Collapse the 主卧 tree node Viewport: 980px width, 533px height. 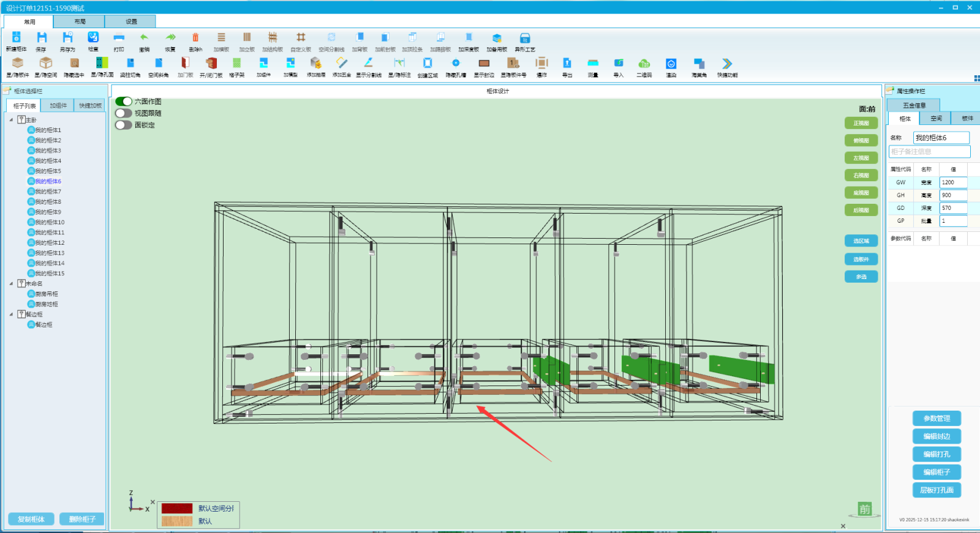tap(11, 120)
